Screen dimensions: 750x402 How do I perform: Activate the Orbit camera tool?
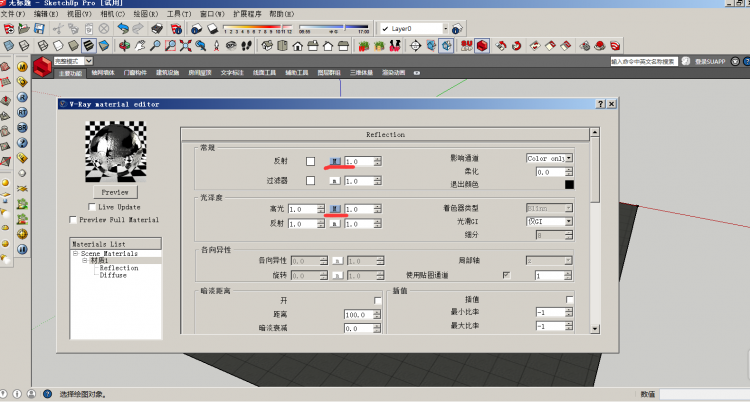(x=124, y=45)
